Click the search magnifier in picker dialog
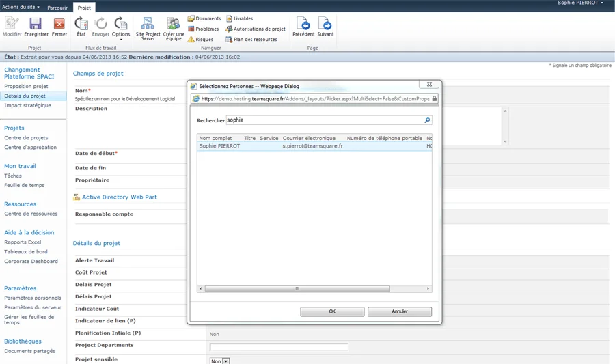Screen dimensions: 615x364 (427, 120)
